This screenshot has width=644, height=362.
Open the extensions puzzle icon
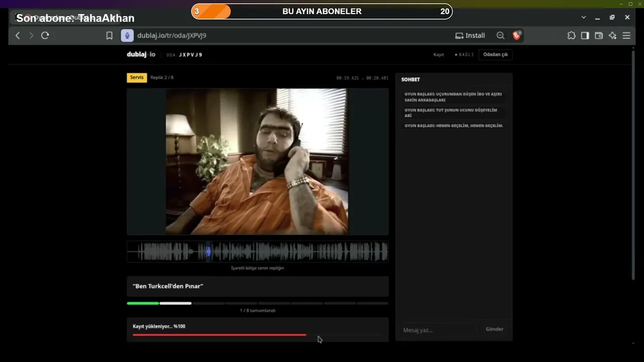click(572, 36)
